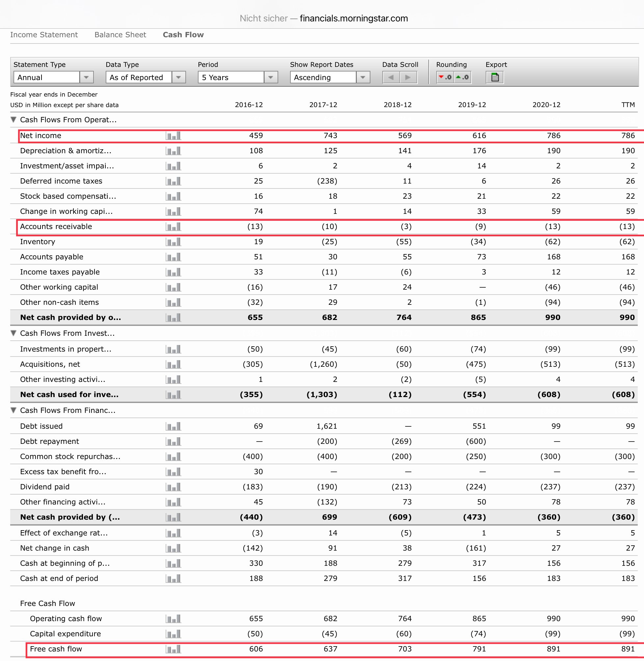Viewport: 644px width, 661px height.
Task: Click the increase decimal rounding icon
Action: tap(462, 77)
